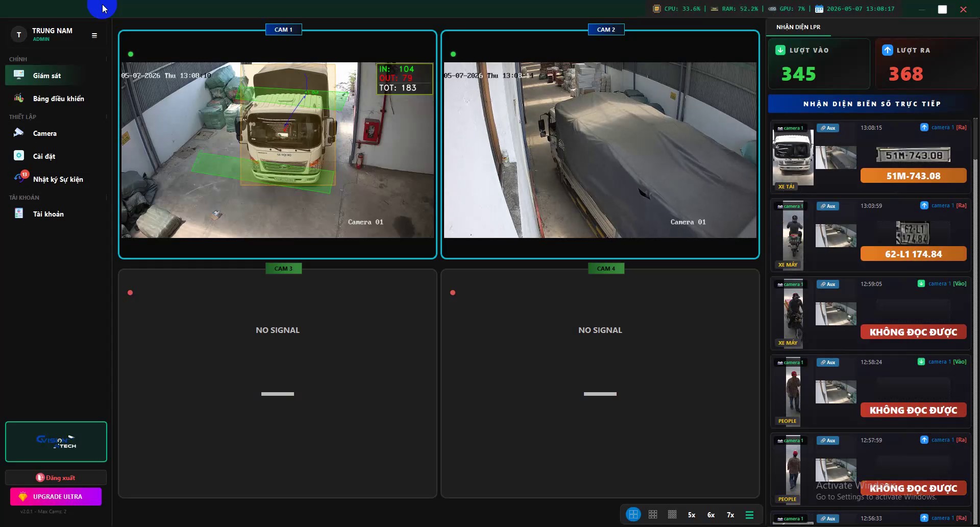The height and width of the screenshot is (527, 980).
Task: Open Giám sát monitoring page
Action: pyautogui.click(x=56, y=76)
